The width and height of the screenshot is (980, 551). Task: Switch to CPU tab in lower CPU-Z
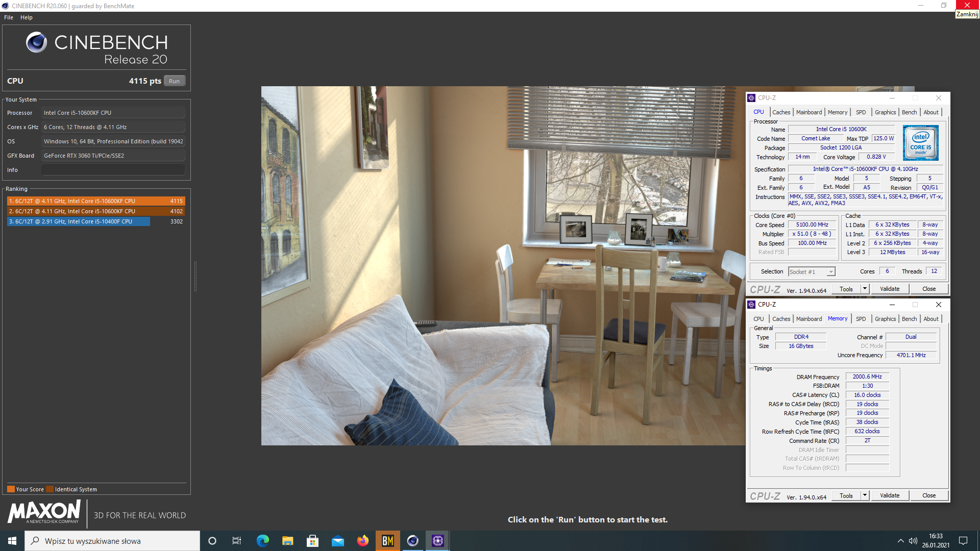pos(758,319)
